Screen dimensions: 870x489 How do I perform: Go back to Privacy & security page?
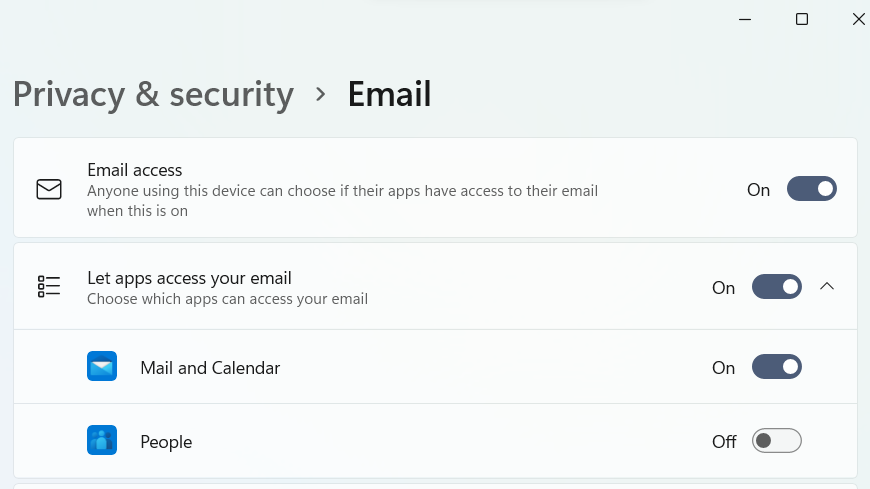tap(153, 94)
